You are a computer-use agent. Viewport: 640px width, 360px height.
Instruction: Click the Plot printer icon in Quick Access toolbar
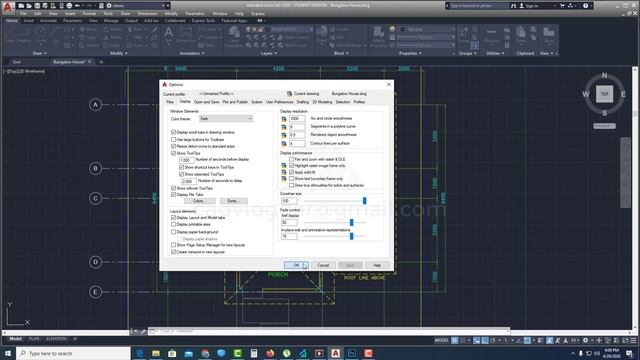69,6
